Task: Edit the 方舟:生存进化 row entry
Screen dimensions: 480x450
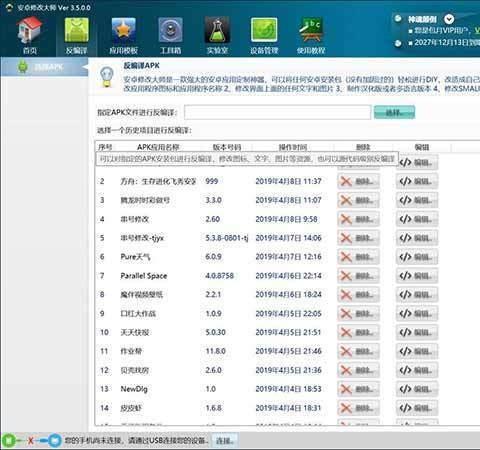Action: (417, 181)
